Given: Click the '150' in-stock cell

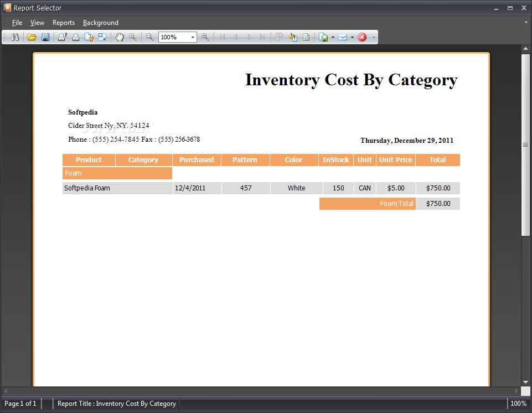Looking at the screenshot, I should point(338,188).
